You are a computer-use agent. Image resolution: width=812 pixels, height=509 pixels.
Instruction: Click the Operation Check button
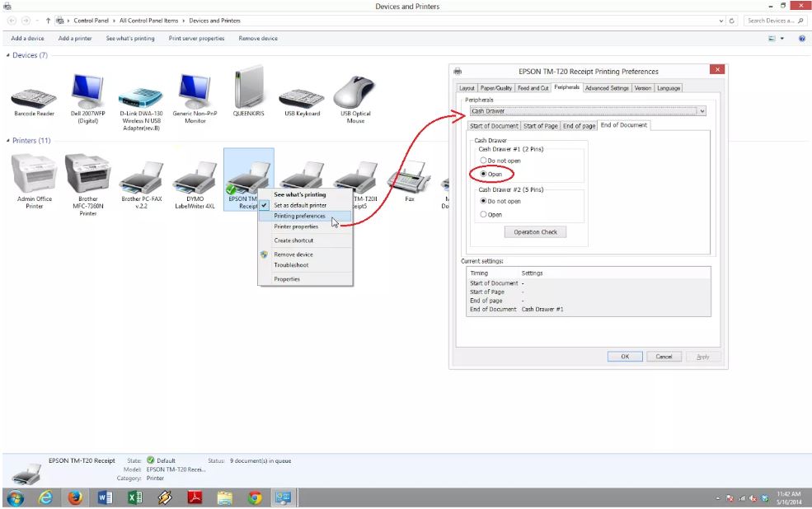(536, 232)
